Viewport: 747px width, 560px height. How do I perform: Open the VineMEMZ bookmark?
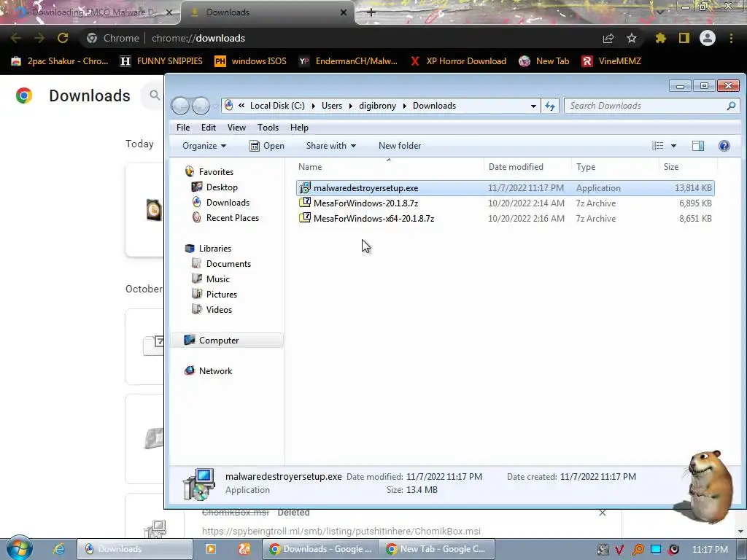pyautogui.click(x=612, y=61)
